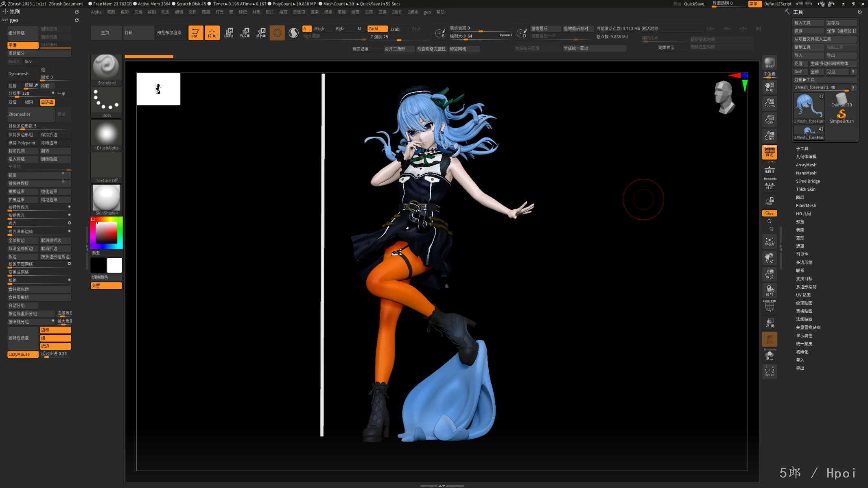Click the 灯箱 (LightBox) button

[x=139, y=33]
